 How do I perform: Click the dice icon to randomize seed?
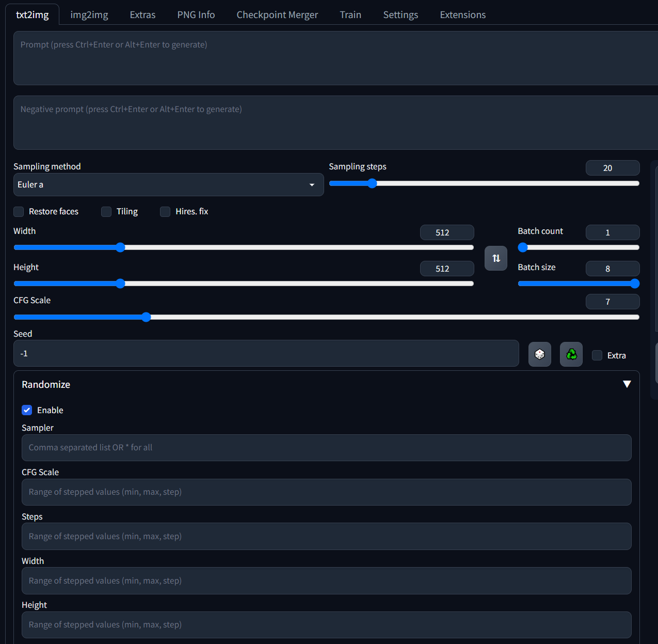[539, 354]
